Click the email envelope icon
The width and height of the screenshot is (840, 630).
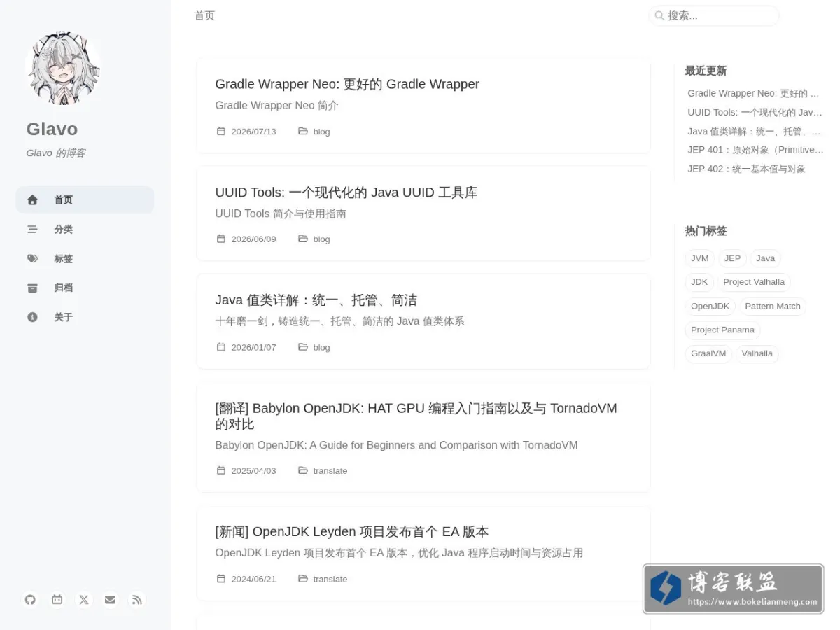click(x=111, y=600)
